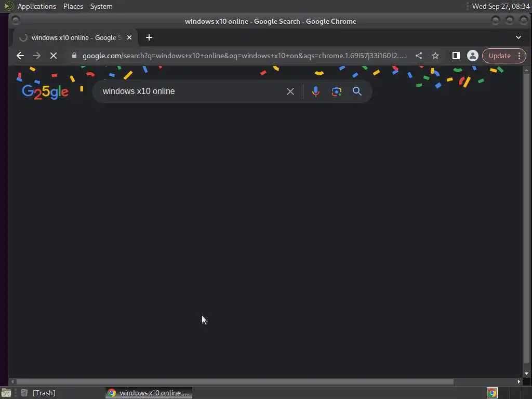Open the Trash taskbar entry
532x399 pixels.
[x=38, y=393]
